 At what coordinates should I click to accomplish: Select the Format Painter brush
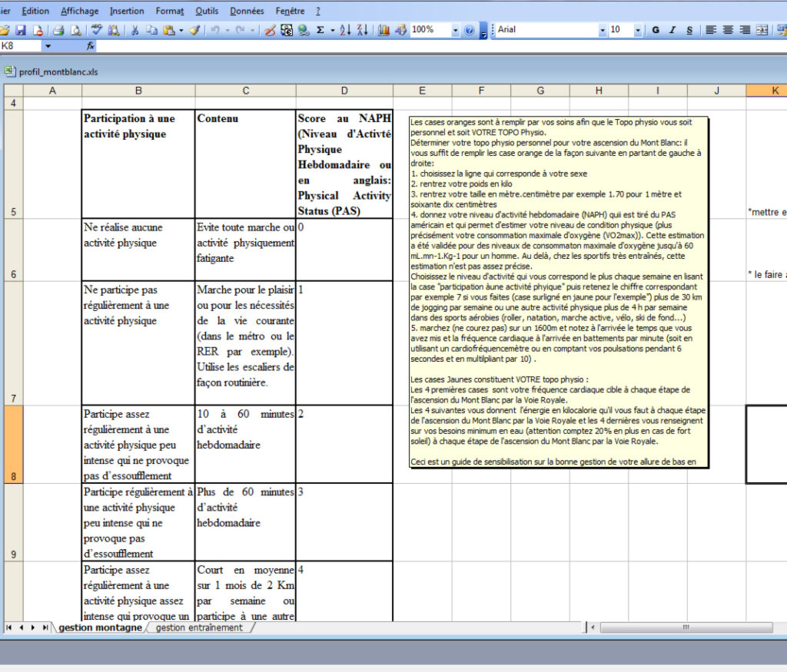click(194, 30)
